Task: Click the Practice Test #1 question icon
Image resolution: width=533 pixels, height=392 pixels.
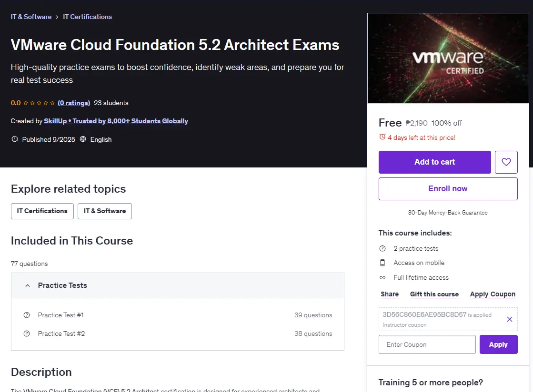Action: pyautogui.click(x=27, y=315)
